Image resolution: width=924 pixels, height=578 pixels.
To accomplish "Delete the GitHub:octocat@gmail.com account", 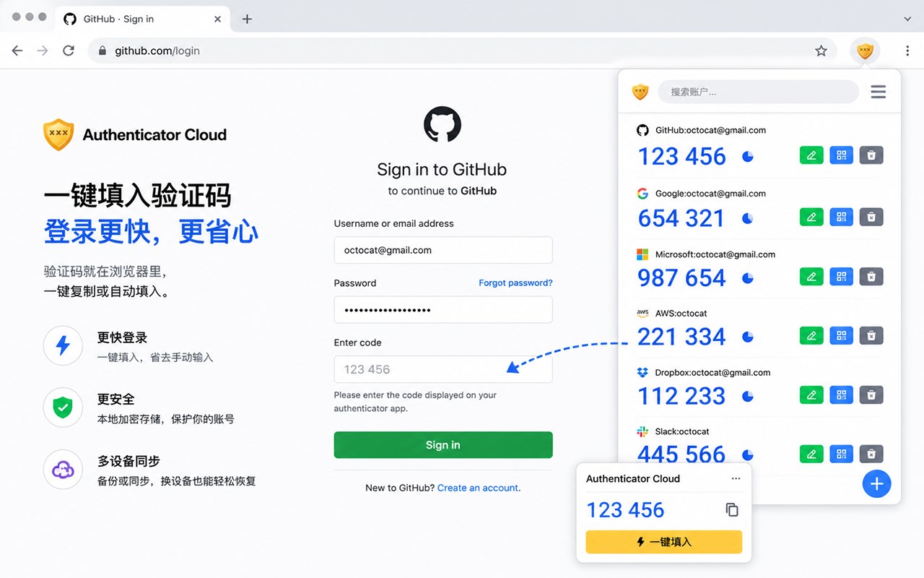I will (871, 155).
